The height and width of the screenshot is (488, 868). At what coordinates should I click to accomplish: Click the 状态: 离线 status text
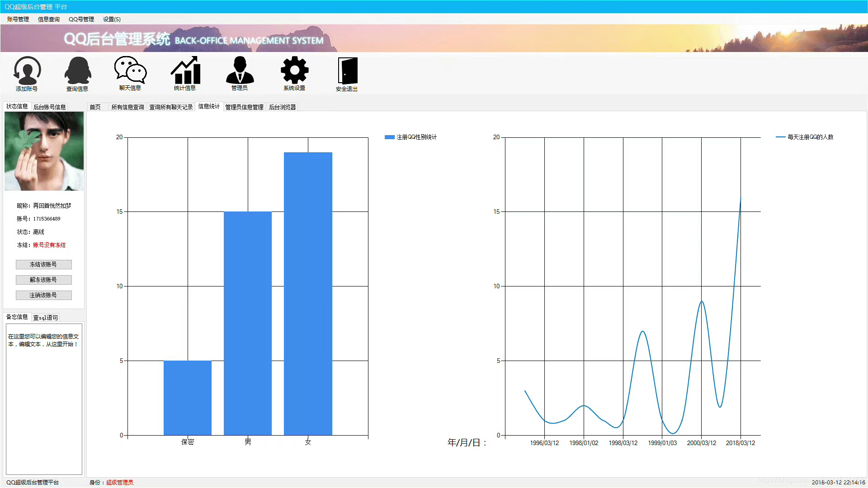[x=31, y=232]
